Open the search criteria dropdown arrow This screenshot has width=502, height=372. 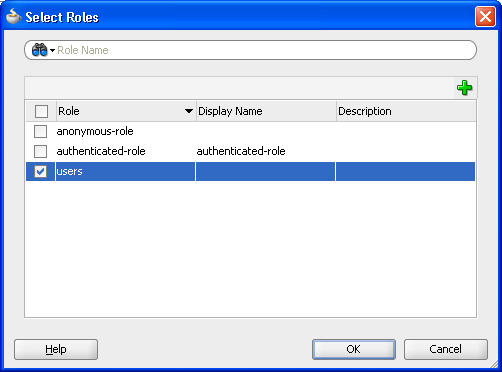point(52,51)
